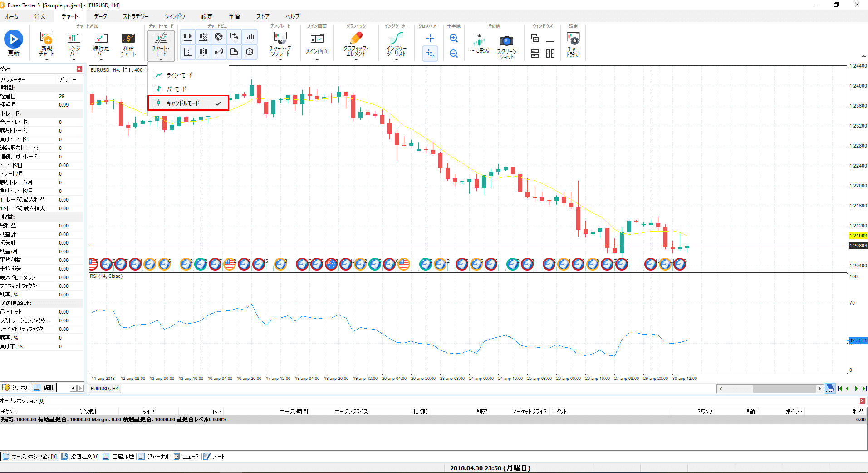This screenshot has width=868, height=473.
Task: Close the 統計 panel with red X
Action: [79, 69]
